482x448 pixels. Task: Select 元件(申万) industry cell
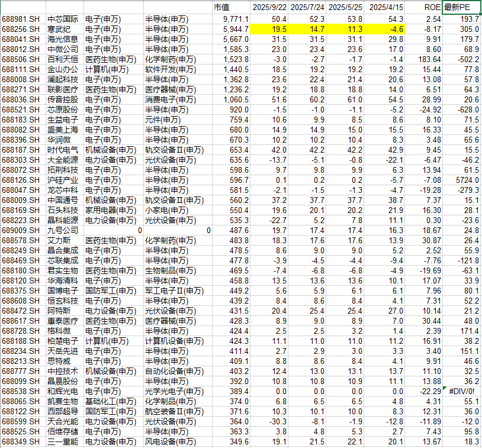click(178, 120)
